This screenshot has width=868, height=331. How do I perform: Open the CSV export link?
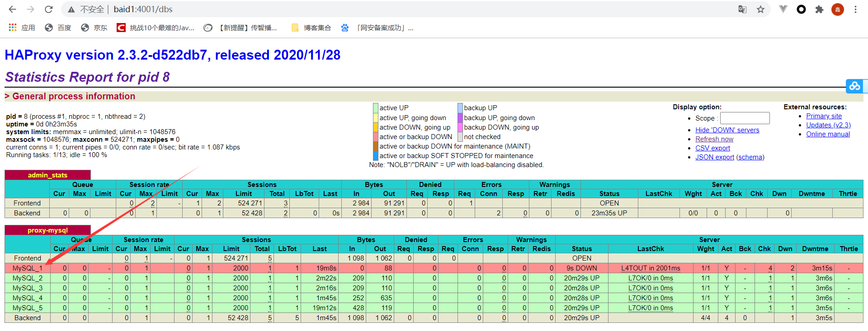712,148
